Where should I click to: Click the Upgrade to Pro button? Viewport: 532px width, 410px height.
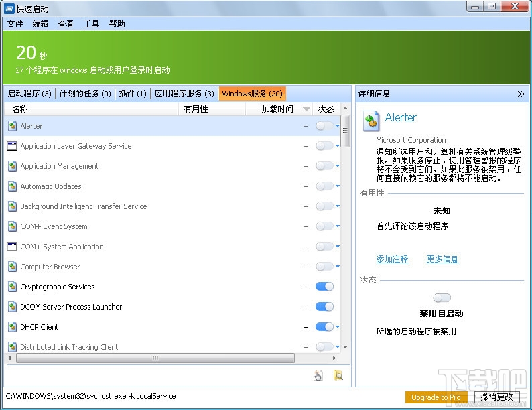click(436, 397)
